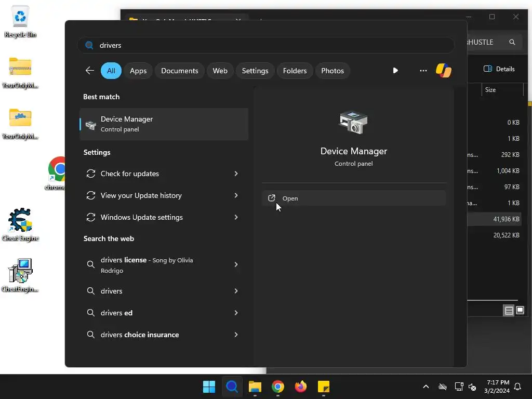Select the zipped YourOnlyM folder on desktop
Image resolution: width=532 pixels, height=399 pixels.
pyautogui.click(x=20, y=73)
